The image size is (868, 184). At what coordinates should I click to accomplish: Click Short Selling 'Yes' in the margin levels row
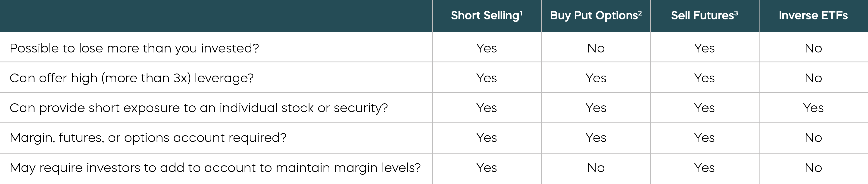486,168
